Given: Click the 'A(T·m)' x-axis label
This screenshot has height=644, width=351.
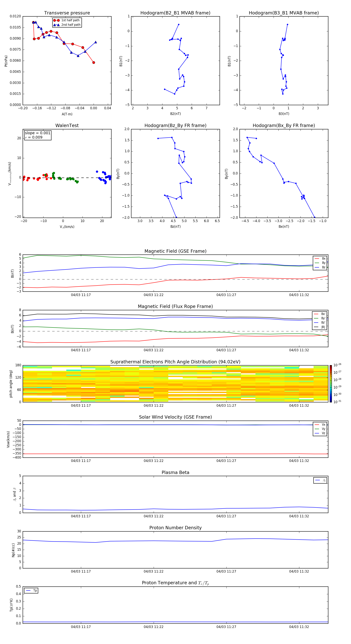Looking at the screenshot, I should click(x=67, y=114).
